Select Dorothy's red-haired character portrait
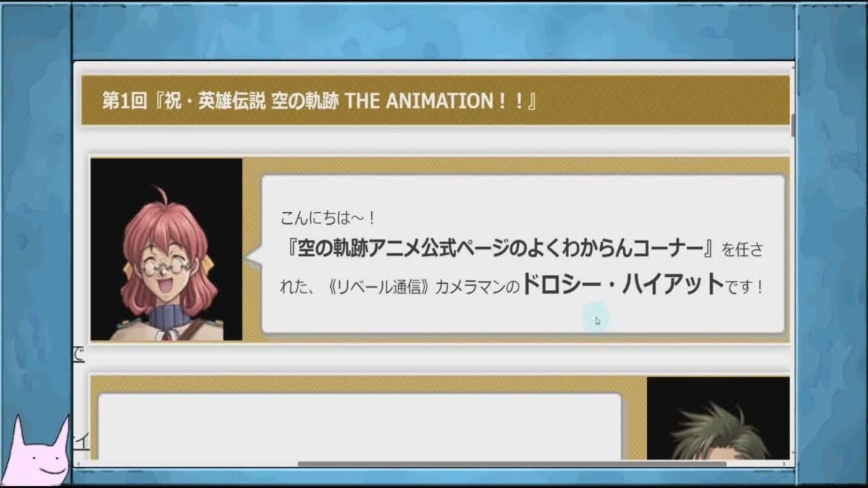Image resolution: width=868 pixels, height=488 pixels. (x=166, y=249)
